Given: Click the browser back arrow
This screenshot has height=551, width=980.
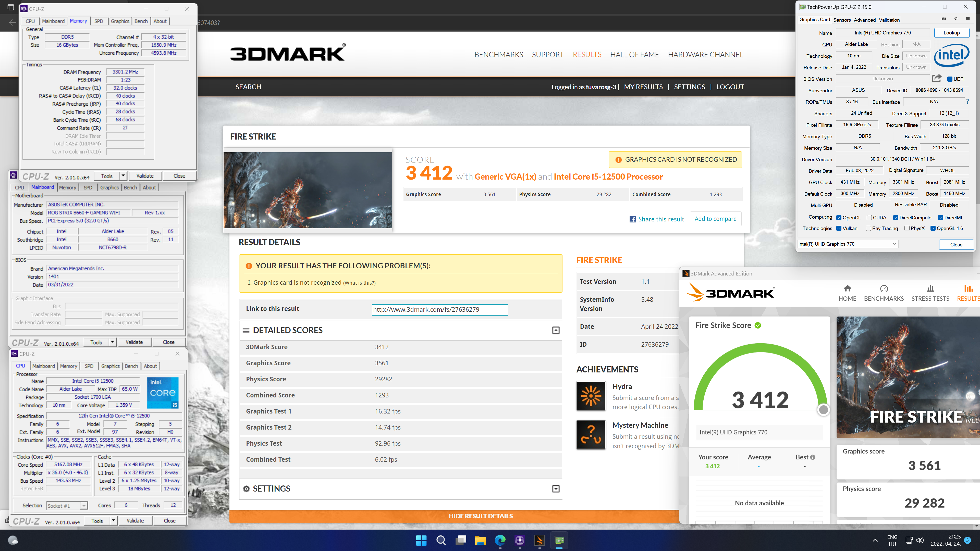Looking at the screenshot, I should coord(12,22).
